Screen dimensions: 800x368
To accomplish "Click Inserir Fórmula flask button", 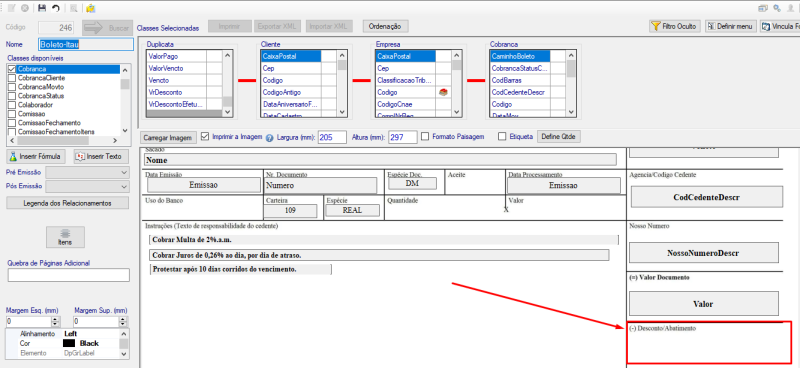I will [x=36, y=156].
